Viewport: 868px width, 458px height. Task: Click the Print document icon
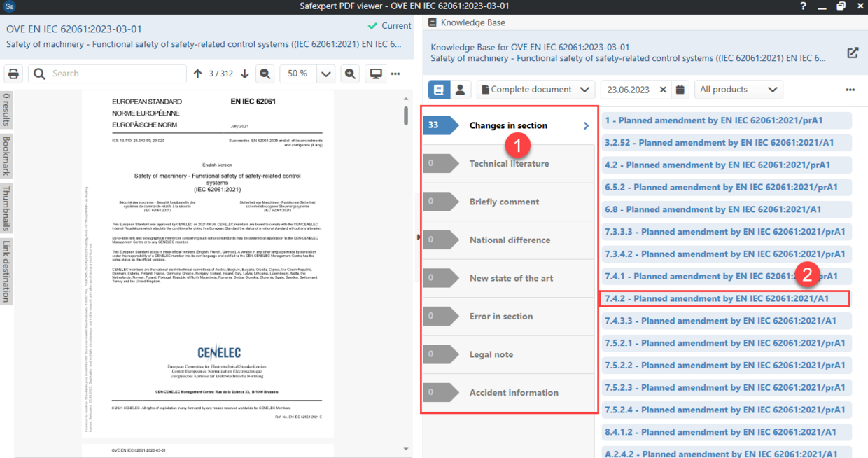click(x=13, y=73)
